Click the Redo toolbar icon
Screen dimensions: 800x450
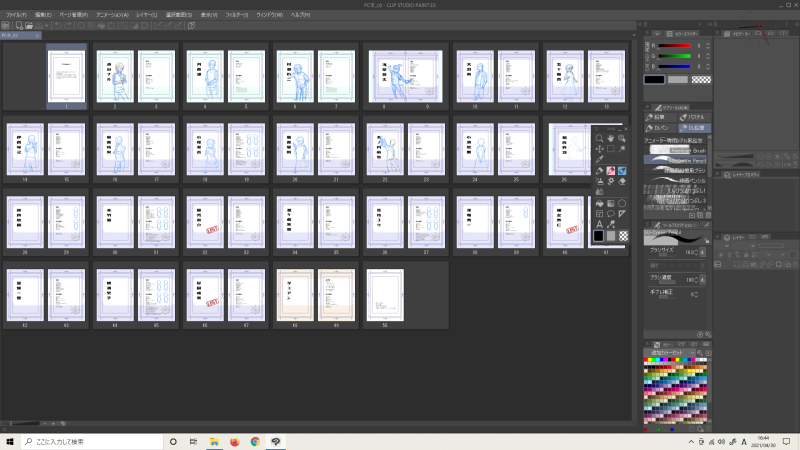(67, 26)
